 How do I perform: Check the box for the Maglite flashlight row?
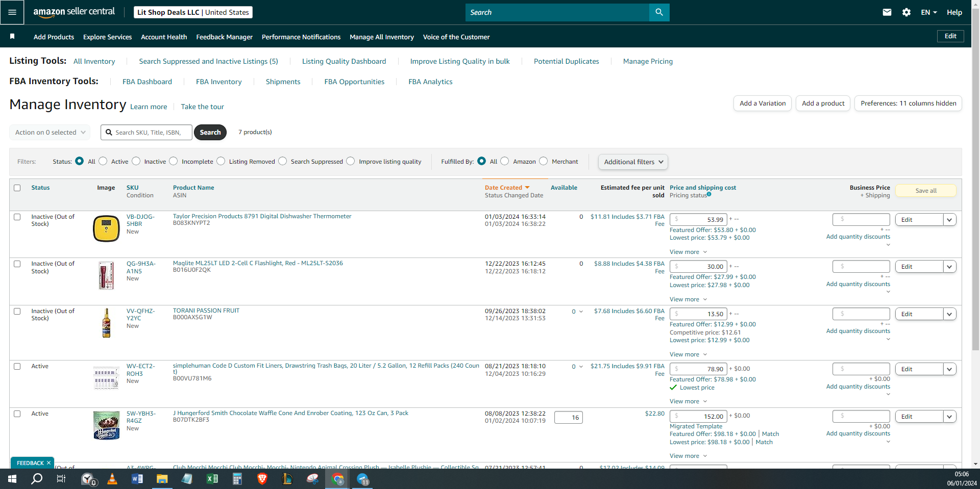coord(17,264)
